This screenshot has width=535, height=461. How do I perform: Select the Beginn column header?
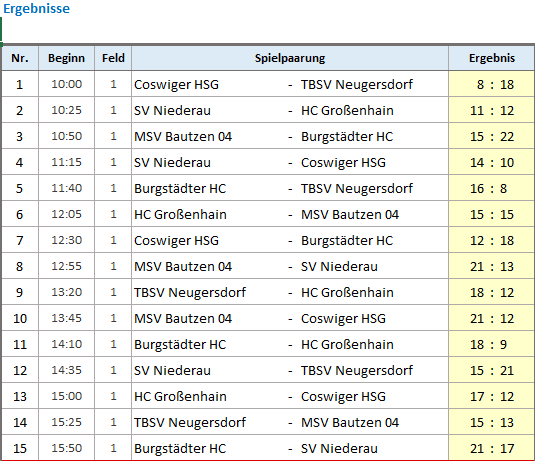point(67,58)
